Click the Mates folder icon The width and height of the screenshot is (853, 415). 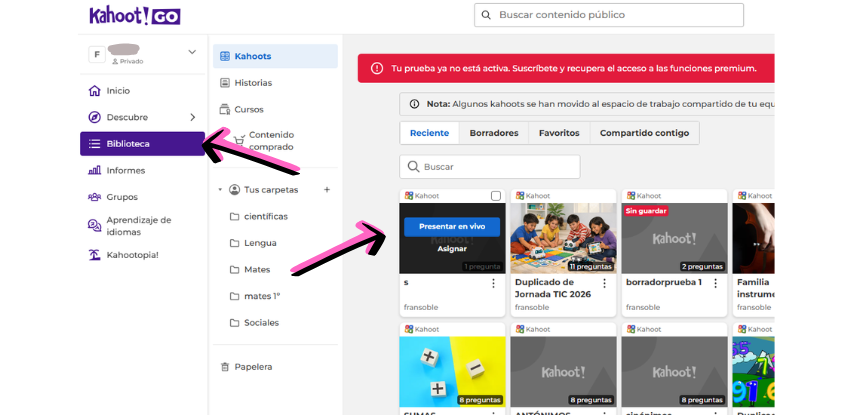(x=234, y=270)
